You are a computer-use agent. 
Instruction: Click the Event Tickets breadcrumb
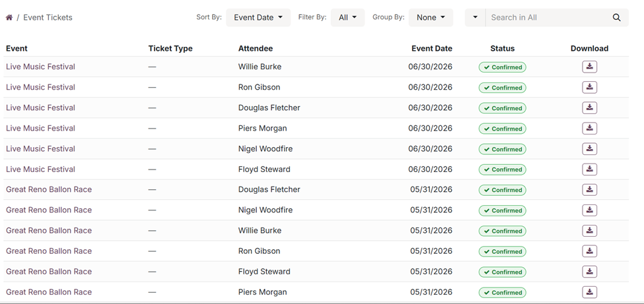(48, 18)
